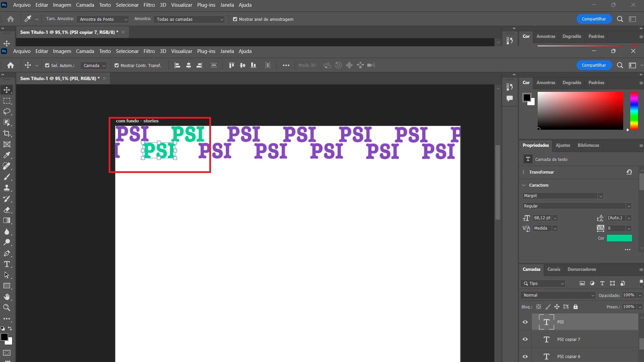Hide the PSI copiar 7 layer
Viewport: 644px width, 362px height.
click(525, 339)
